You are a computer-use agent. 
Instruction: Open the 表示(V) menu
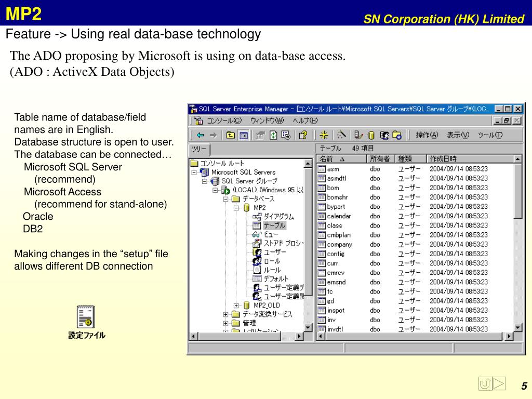point(458,136)
